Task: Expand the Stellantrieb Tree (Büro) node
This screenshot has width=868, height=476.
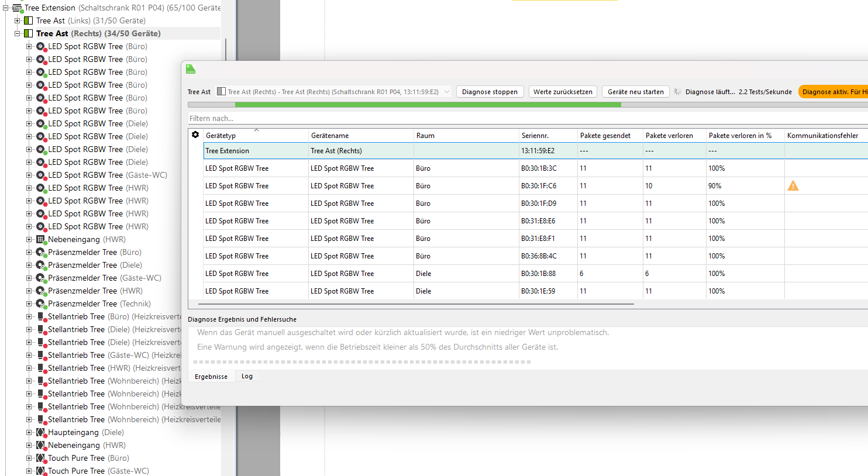Action: coord(29,316)
